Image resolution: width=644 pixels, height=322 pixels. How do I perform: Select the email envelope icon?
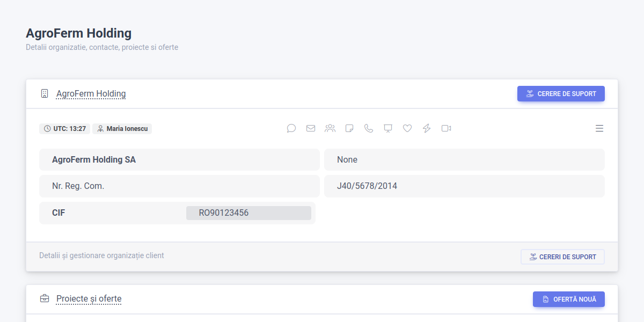point(311,128)
